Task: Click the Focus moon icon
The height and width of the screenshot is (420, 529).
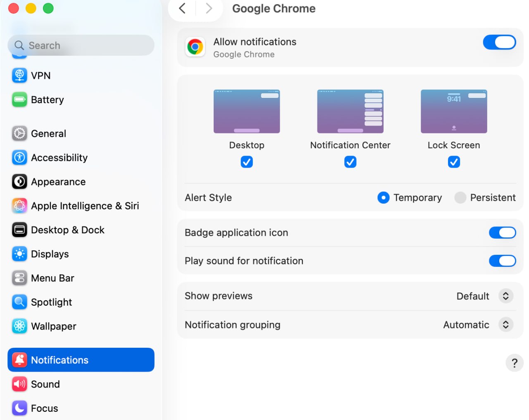Action: point(19,408)
